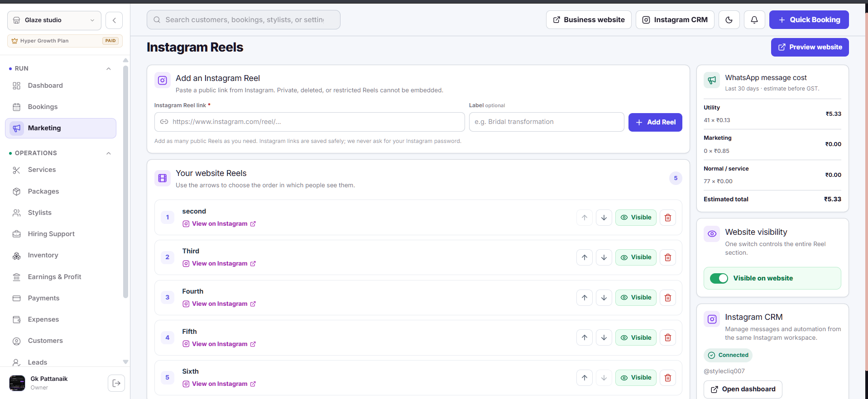Image resolution: width=868 pixels, height=399 pixels.
Task: Go to Bookings in the sidebar
Action: point(61,107)
